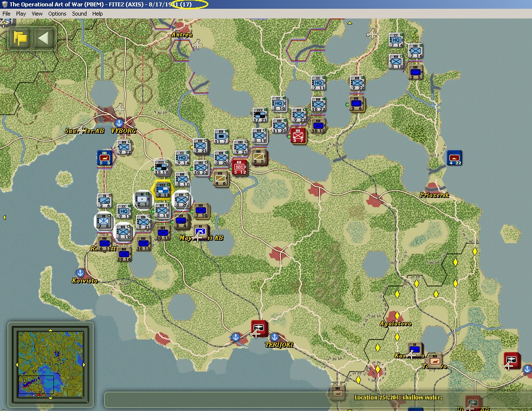Click the left arrow back button

coord(43,38)
